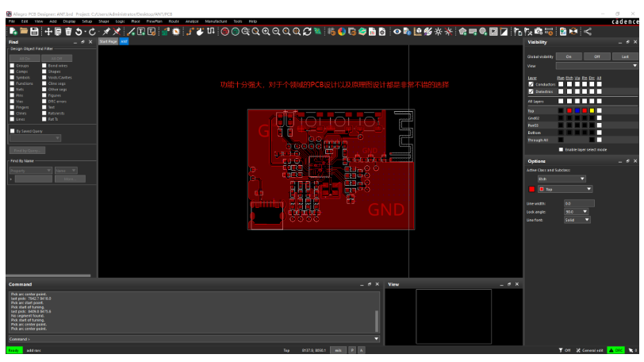
Task: Toggle the DRC errors checkbox
Action: [44, 102]
